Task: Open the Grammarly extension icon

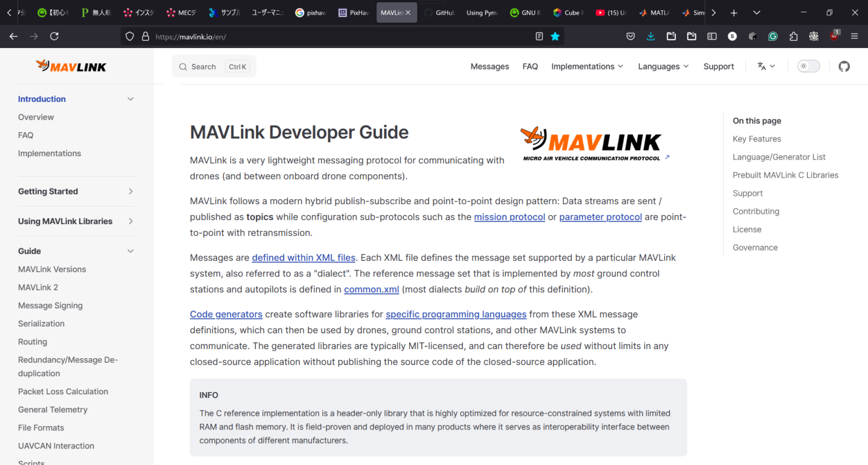Action: tap(772, 36)
